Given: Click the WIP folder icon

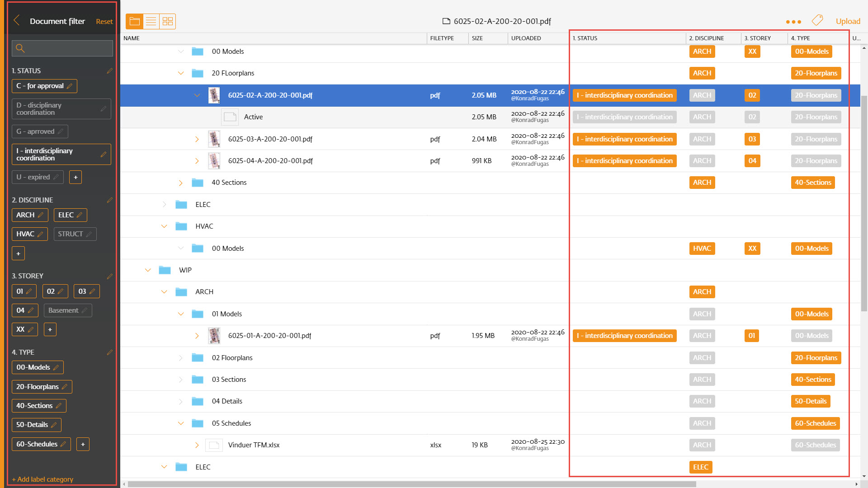Looking at the screenshot, I should tap(165, 270).
